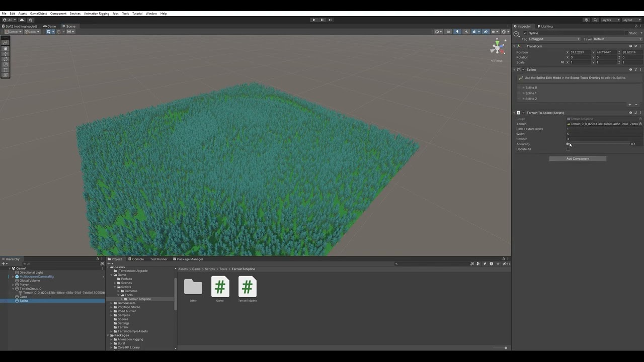Image resolution: width=644 pixels, height=362 pixels.
Task: Switch to the Game tab
Action: (49, 26)
